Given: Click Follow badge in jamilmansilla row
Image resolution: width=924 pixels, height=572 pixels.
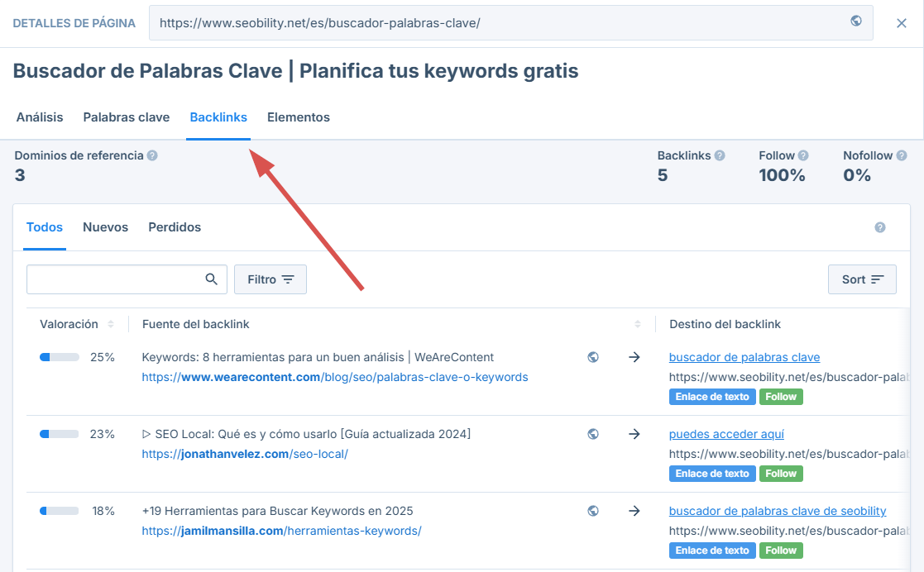Looking at the screenshot, I should (x=781, y=551).
